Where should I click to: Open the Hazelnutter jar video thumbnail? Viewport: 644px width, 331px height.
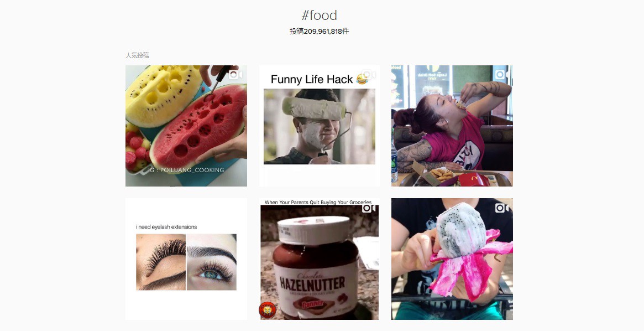click(x=319, y=259)
